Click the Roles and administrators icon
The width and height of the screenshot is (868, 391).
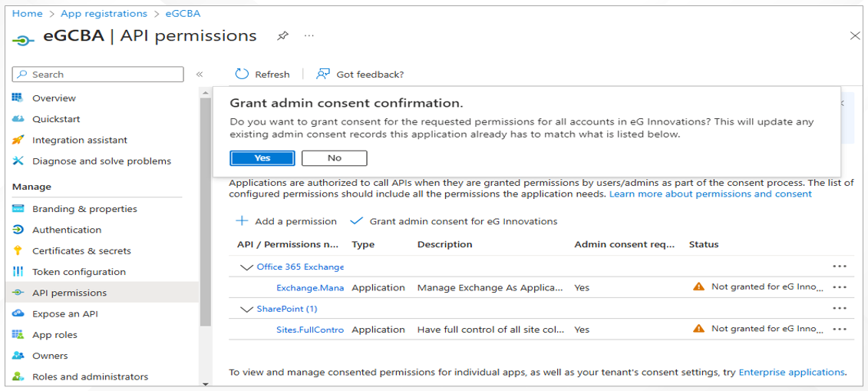[18, 376]
